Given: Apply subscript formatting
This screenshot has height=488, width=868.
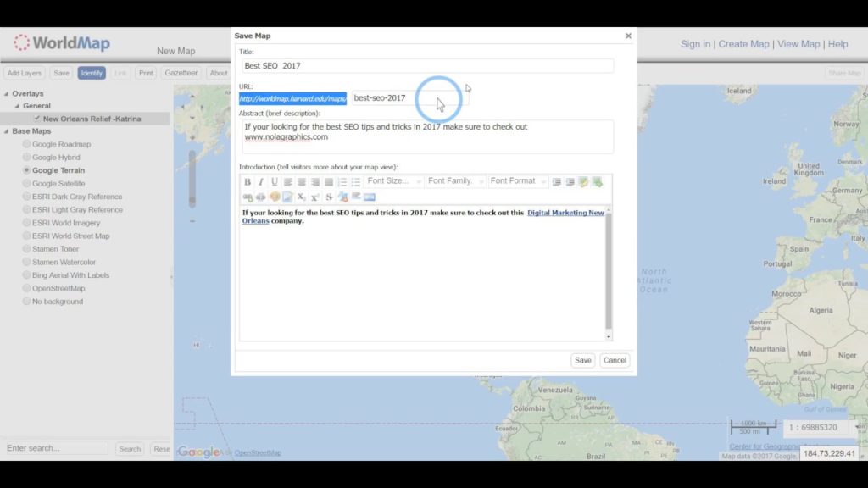Looking at the screenshot, I should [302, 197].
